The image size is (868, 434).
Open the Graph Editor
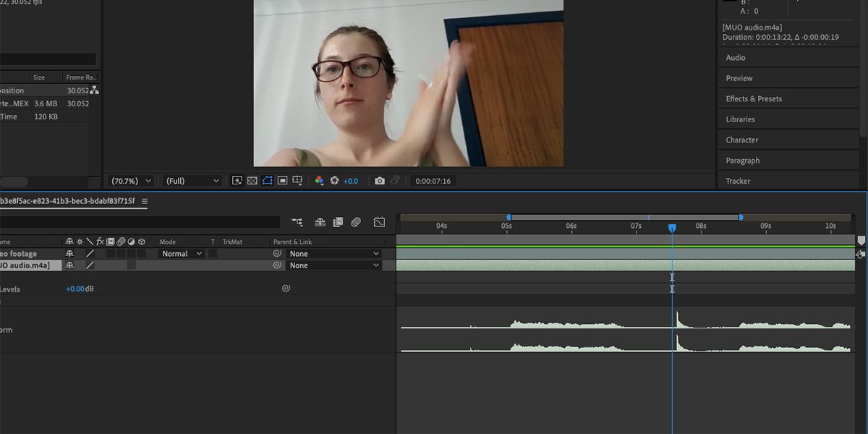379,222
